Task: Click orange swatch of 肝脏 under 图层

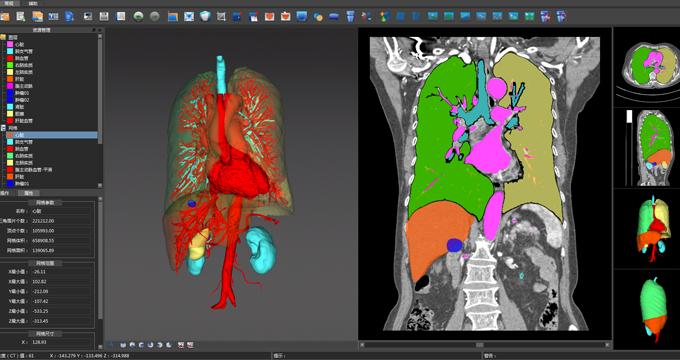Action: pyautogui.click(x=10, y=79)
